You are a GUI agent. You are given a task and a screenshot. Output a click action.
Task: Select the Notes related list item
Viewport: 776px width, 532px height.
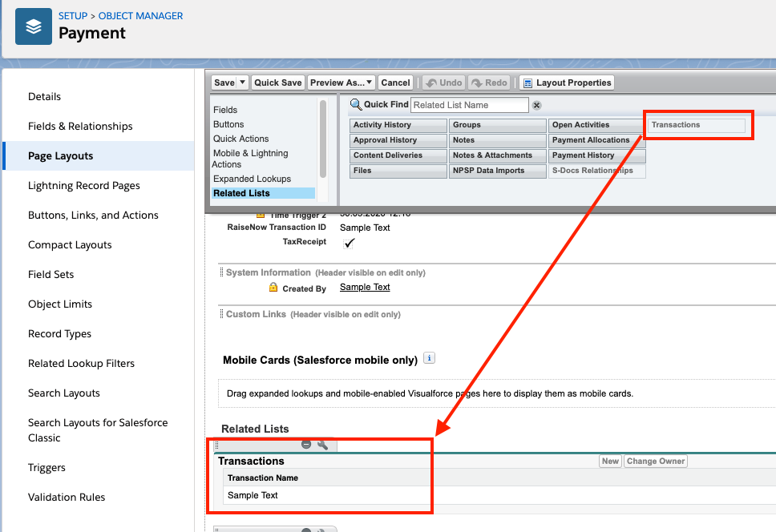[497, 140]
